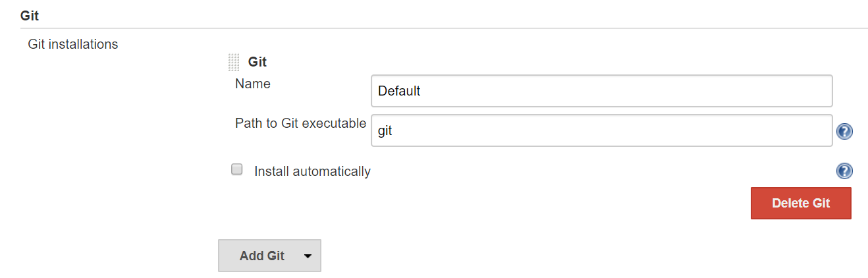The image size is (868, 278).
Task: Click the divider line under Git heading
Action: [444, 28]
